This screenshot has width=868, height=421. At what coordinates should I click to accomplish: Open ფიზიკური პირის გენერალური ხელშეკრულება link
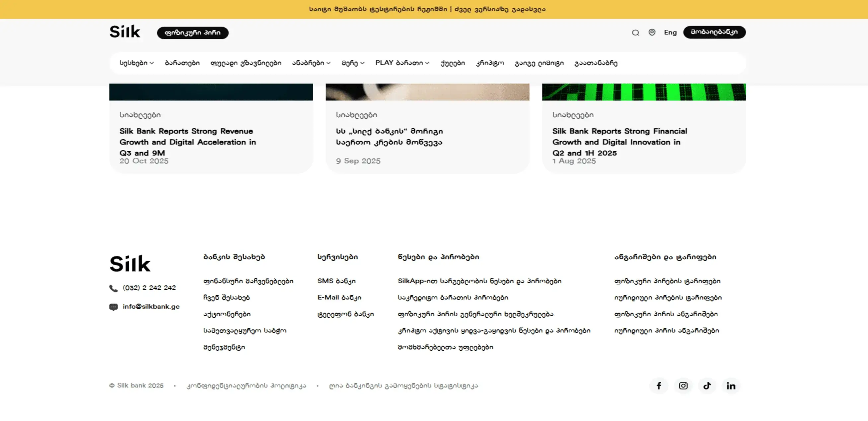click(x=475, y=314)
